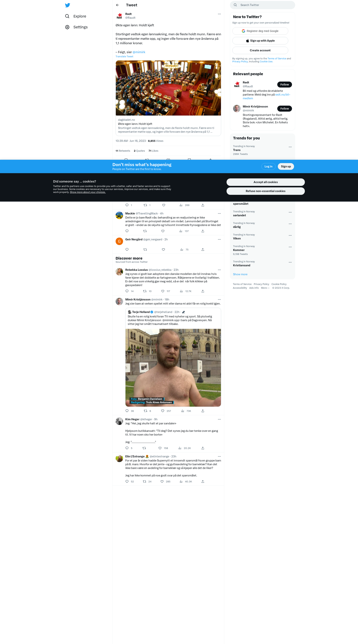
Task: Open more options on Elin L'Estrange's tweet
Action: [x=219, y=456]
